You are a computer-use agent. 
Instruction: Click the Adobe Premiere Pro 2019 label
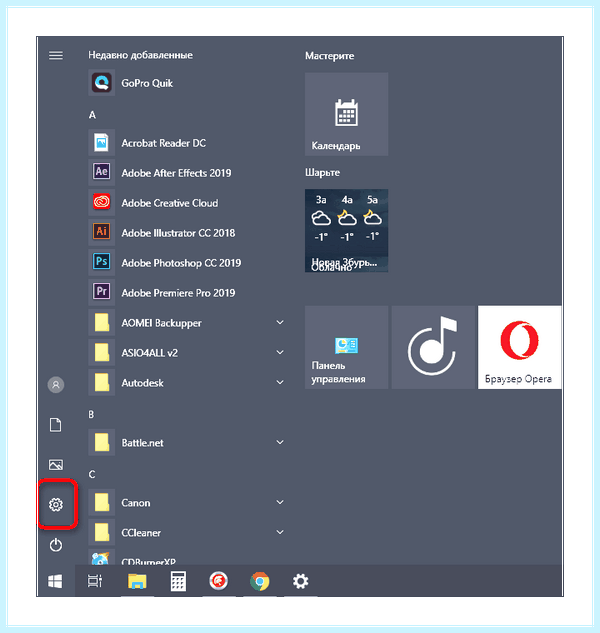point(178,293)
